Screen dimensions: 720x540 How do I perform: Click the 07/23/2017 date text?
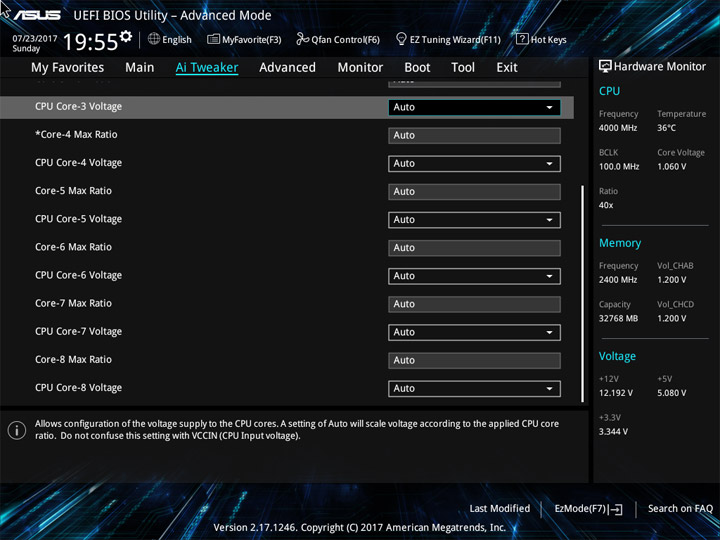[35, 39]
